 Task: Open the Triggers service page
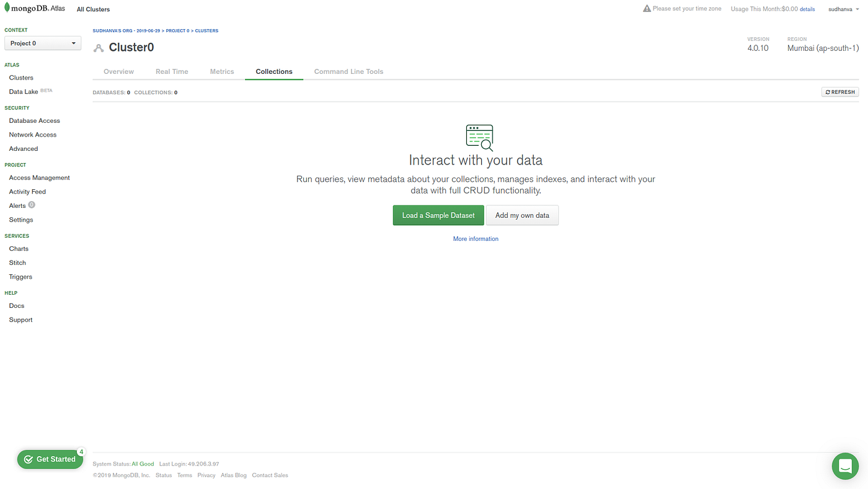[x=20, y=276]
